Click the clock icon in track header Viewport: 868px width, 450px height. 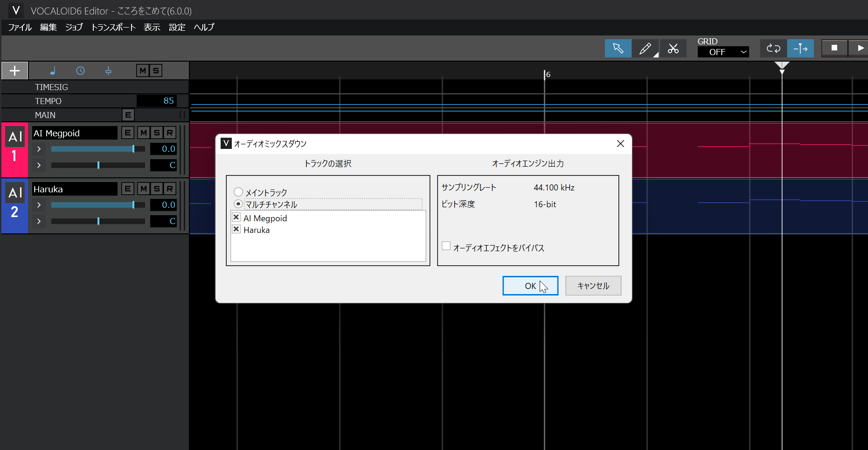coord(81,70)
